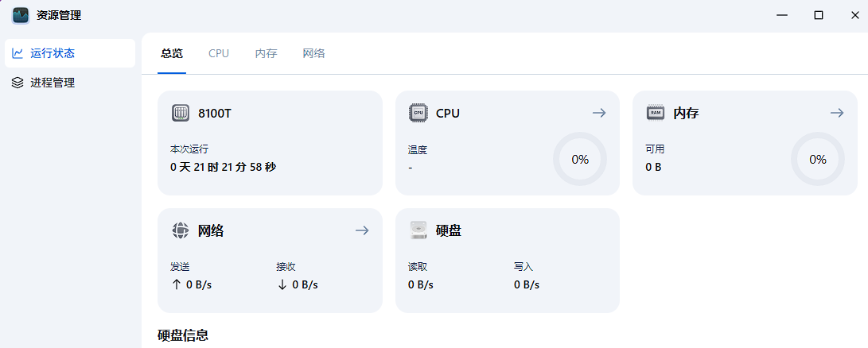Click the memory usage 0% ring gauge

[818, 159]
